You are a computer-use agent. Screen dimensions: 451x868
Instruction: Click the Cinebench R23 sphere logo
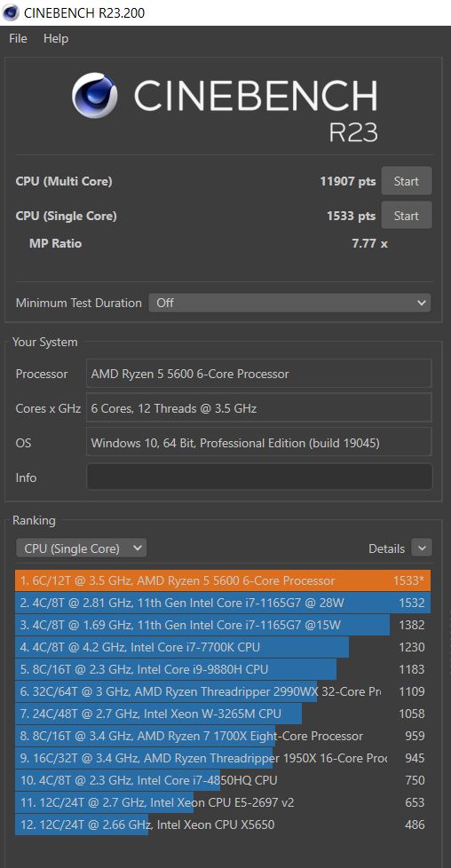tap(94, 96)
